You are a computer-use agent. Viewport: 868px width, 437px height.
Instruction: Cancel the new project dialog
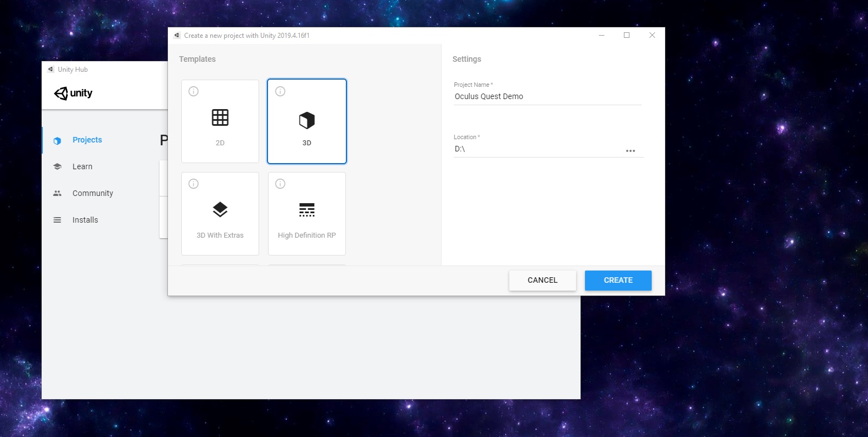click(x=542, y=280)
